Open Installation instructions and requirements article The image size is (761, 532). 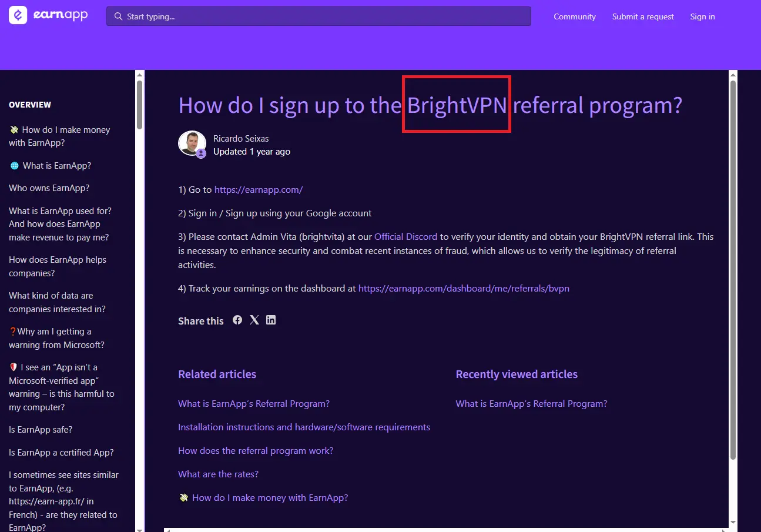pyautogui.click(x=304, y=427)
